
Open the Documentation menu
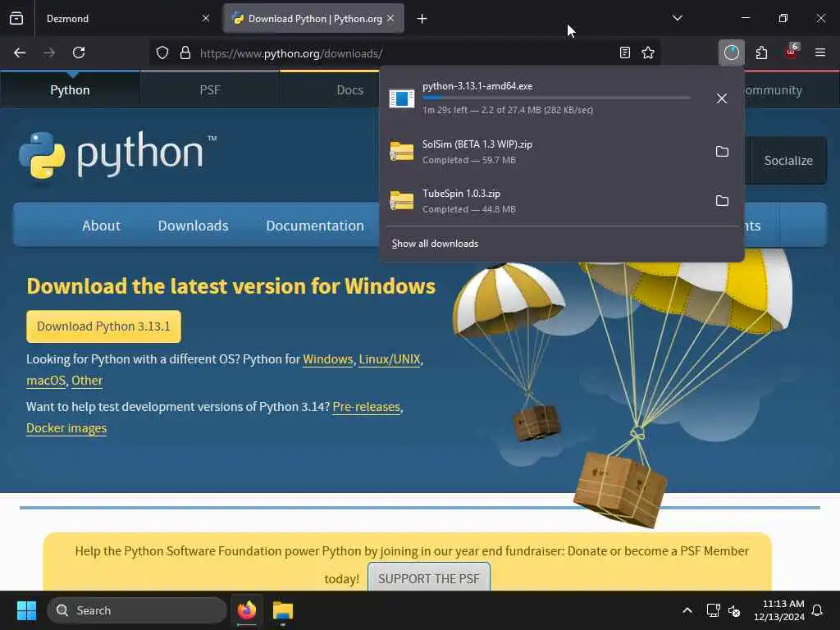[315, 226]
